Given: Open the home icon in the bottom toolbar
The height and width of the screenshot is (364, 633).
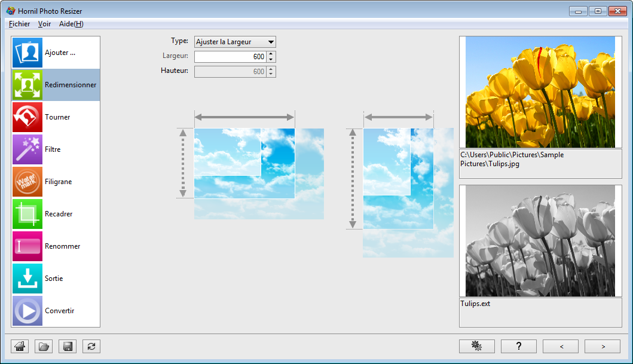Looking at the screenshot, I should coord(19,346).
